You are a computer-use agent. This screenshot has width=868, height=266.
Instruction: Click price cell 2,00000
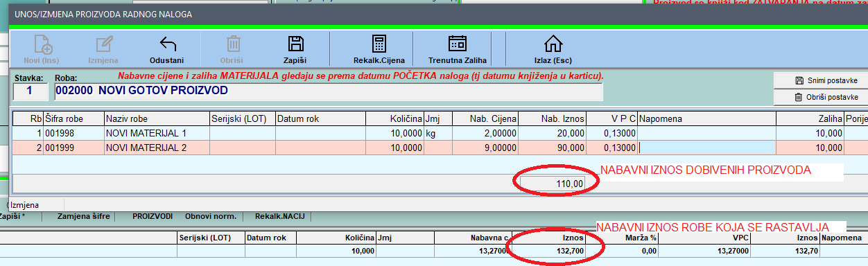tap(485, 133)
